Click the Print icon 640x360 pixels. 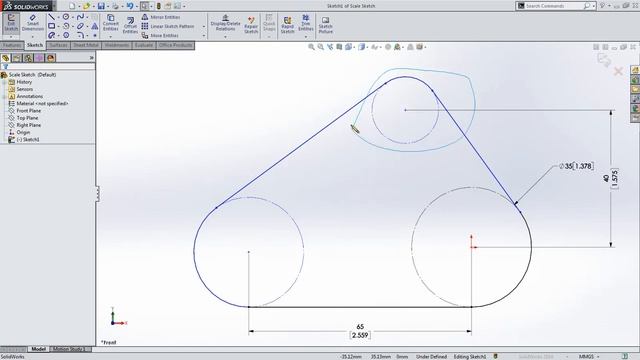(x=116, y=6)
